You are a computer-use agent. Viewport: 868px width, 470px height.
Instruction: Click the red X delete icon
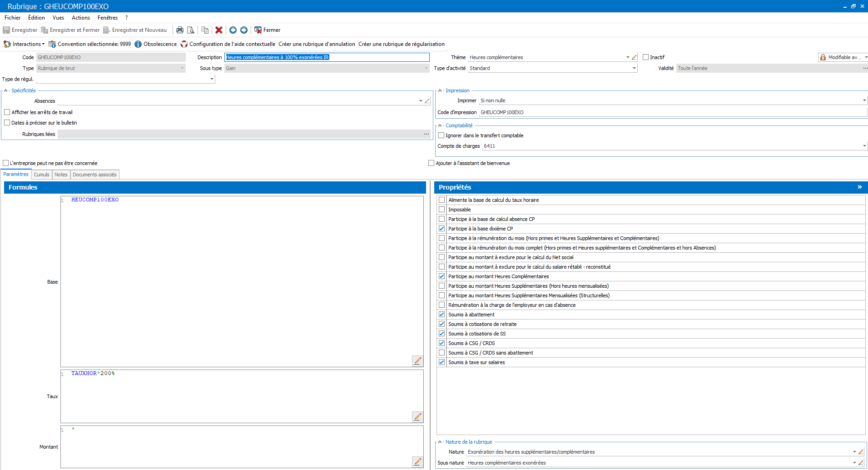pyautogui.click(x=219, y=30)
